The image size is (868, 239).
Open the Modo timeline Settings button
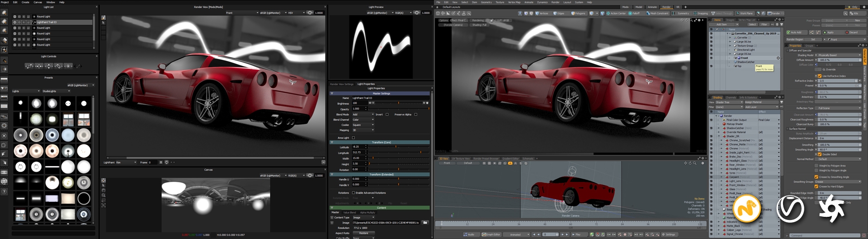pos(669,234)
